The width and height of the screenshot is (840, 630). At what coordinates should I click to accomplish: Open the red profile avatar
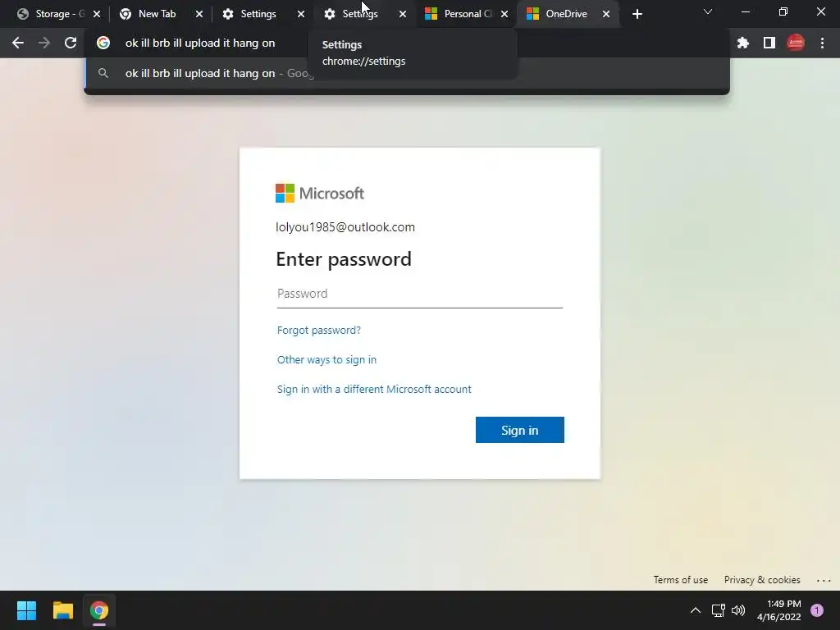click(x=796, y=43)
